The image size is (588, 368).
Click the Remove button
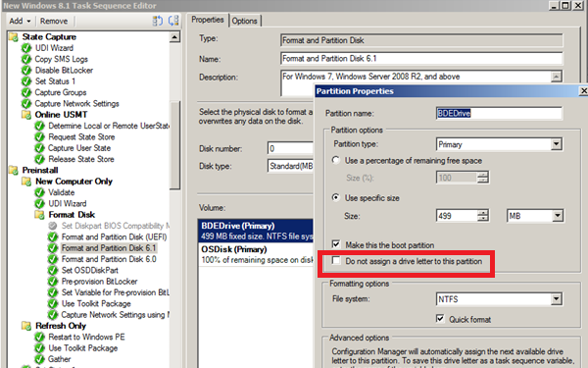54,21
